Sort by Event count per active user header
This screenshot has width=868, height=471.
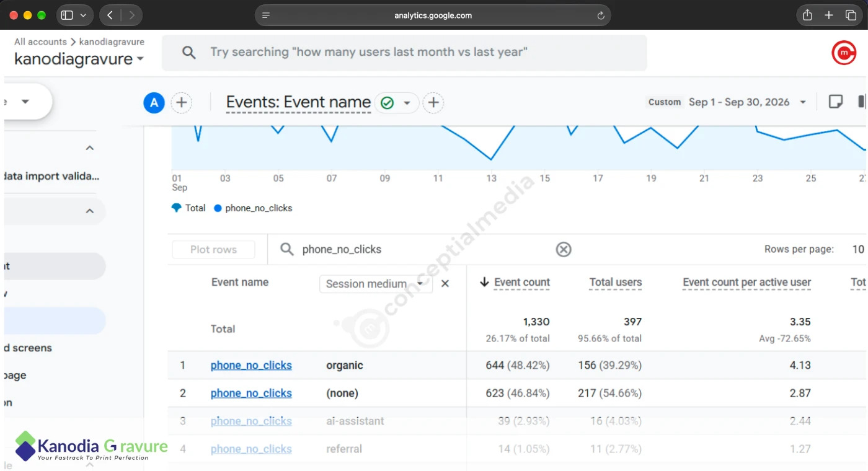(x=747, y=282)
